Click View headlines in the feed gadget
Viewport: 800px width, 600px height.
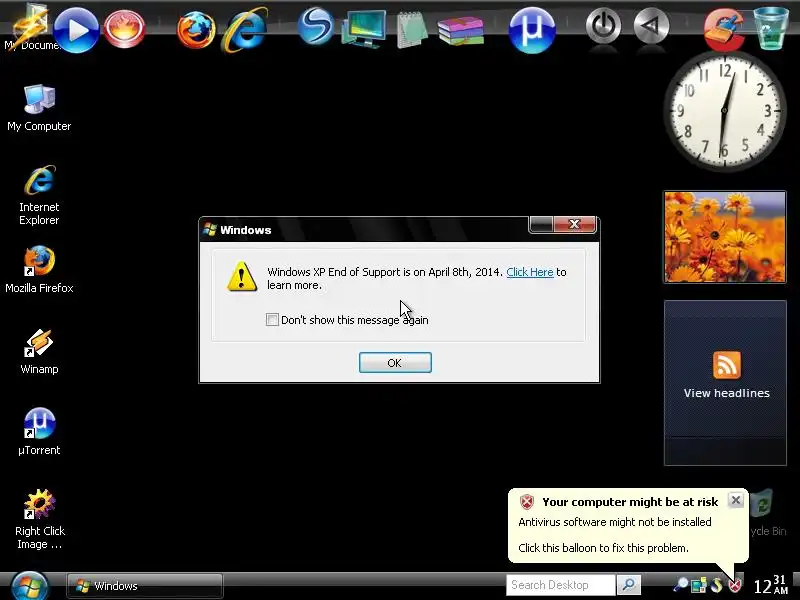[727, 393]
